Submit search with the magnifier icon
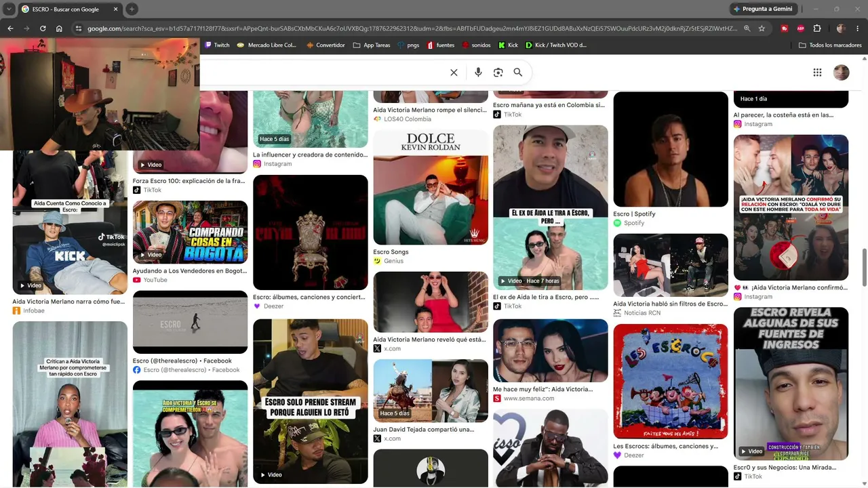Viewport: 868px width, 488px height. pyautogui.click(x=518, y=73)
